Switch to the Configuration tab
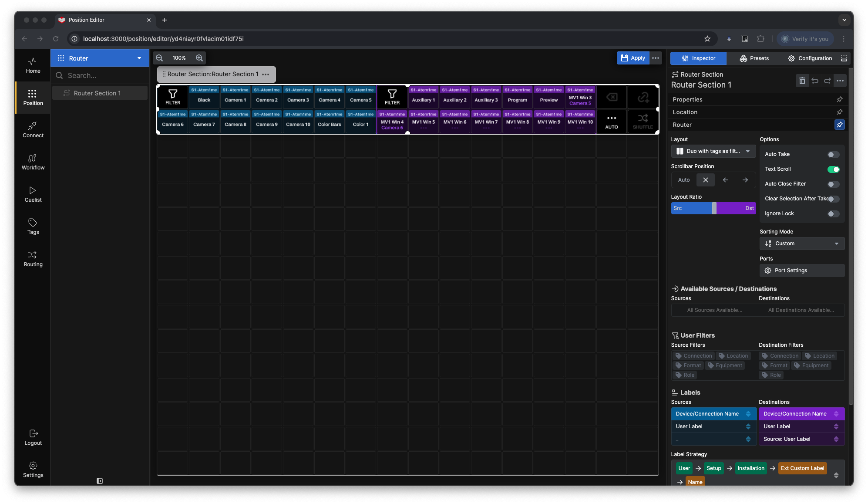This screenshot has height=504, width=868. click(810, 58)
